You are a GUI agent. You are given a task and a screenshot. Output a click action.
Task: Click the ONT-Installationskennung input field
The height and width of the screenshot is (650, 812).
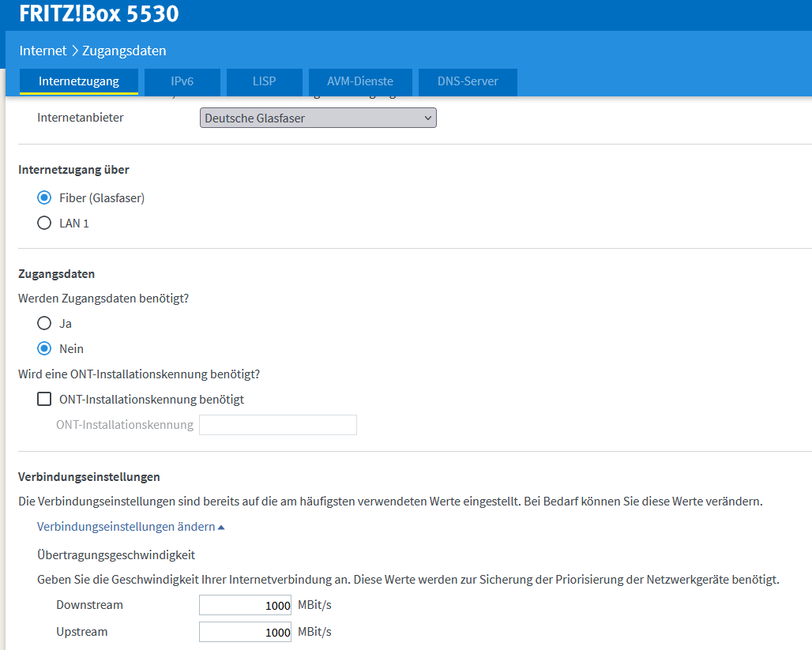coord(278,425)
